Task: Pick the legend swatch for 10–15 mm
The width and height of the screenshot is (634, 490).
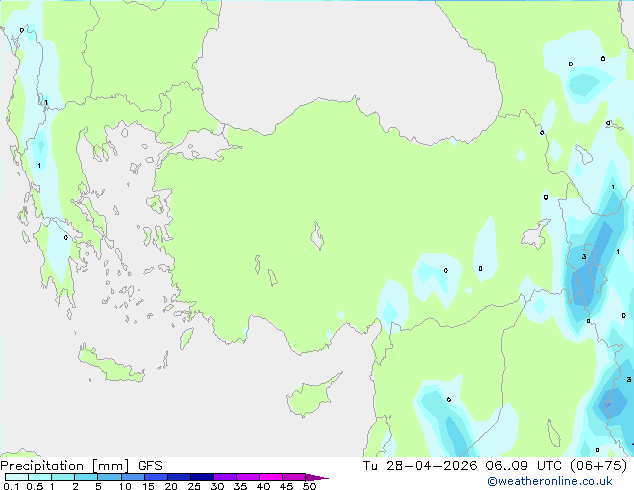Action: (132, 477)
